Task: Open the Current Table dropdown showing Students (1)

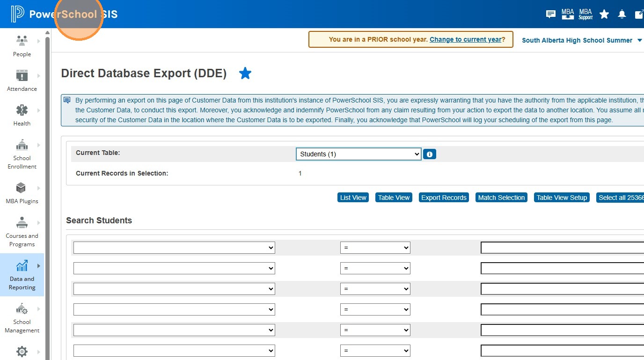Action: point(359,154)
